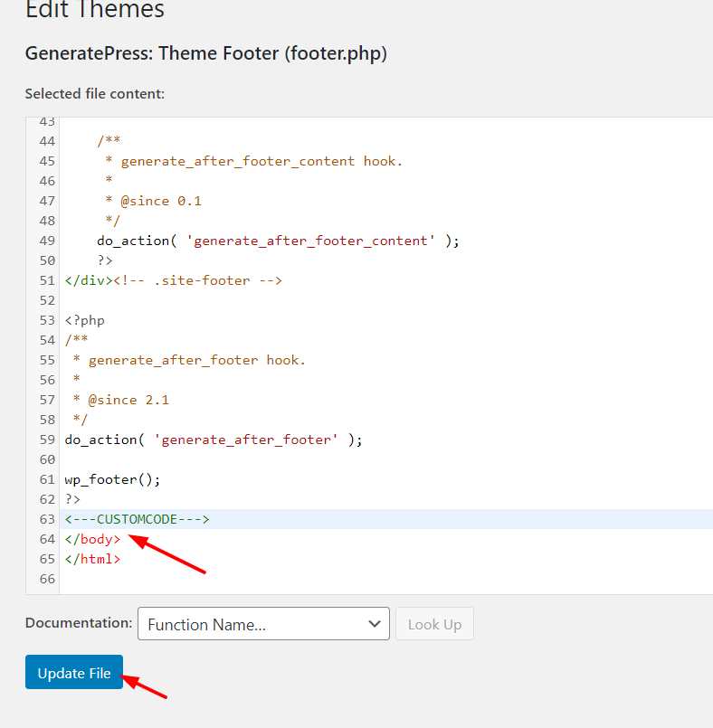Click the wp_footer(); code line
This screenshot has height=728, width=713.
click(x=112, y=479)
